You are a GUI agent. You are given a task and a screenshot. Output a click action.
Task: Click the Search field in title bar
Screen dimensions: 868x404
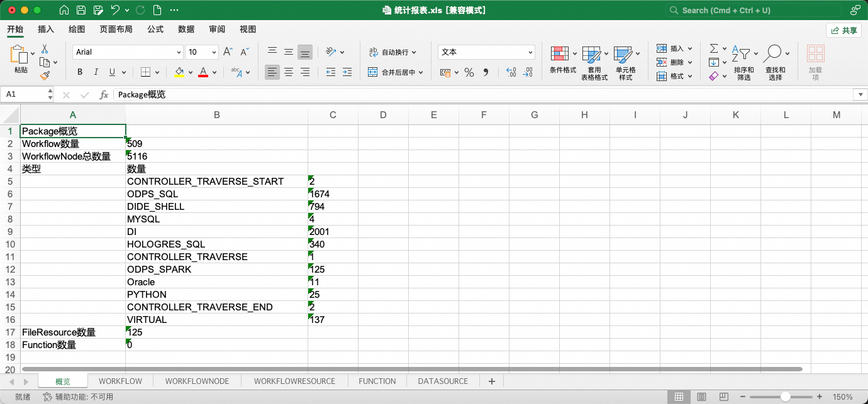tap(753, 10)
